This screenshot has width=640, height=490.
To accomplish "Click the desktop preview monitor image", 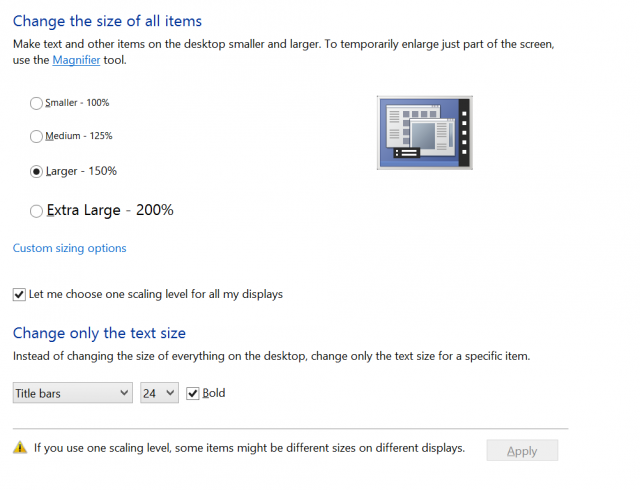I will click(x=424, y=133).
